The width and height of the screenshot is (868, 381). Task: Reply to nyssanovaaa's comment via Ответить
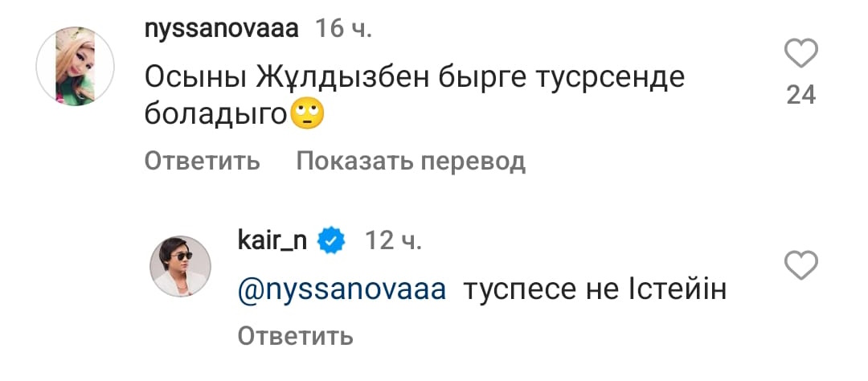tap(202, 162)
